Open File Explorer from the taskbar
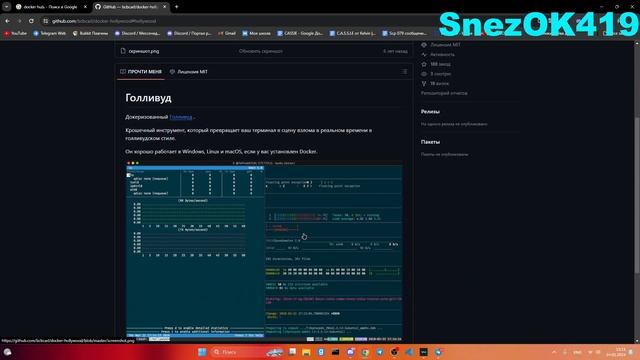Screen dimensions: 640x360 306,352
